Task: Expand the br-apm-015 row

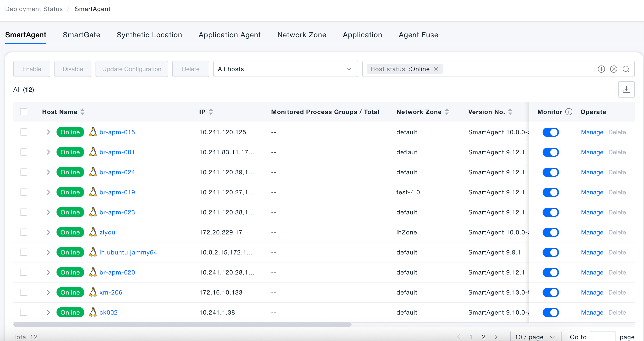Action: (48, 132)
